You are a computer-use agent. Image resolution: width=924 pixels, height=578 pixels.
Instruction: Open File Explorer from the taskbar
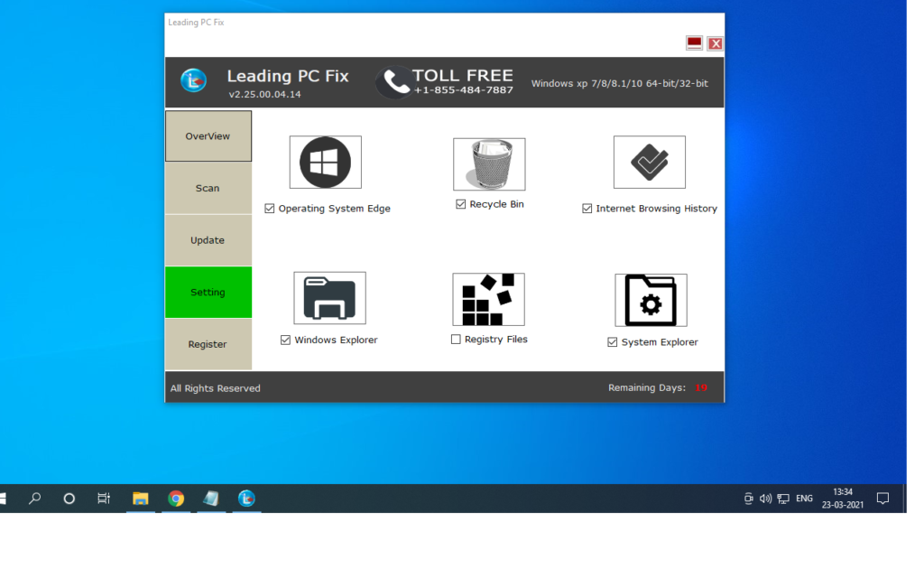141,498
